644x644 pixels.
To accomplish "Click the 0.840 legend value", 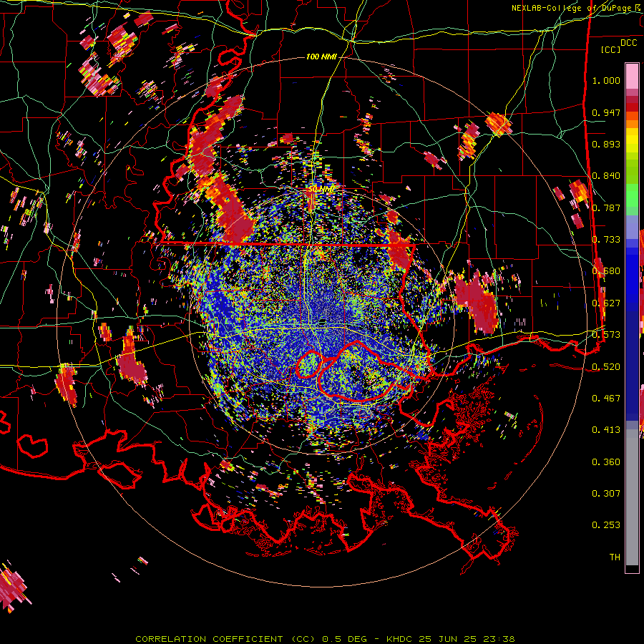I will [606, 176].
